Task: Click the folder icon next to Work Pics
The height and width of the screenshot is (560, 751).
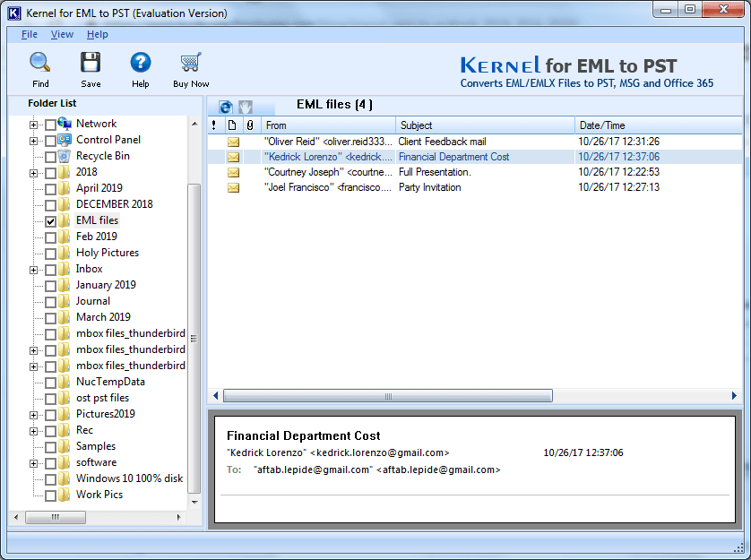Action: (65, 495)
